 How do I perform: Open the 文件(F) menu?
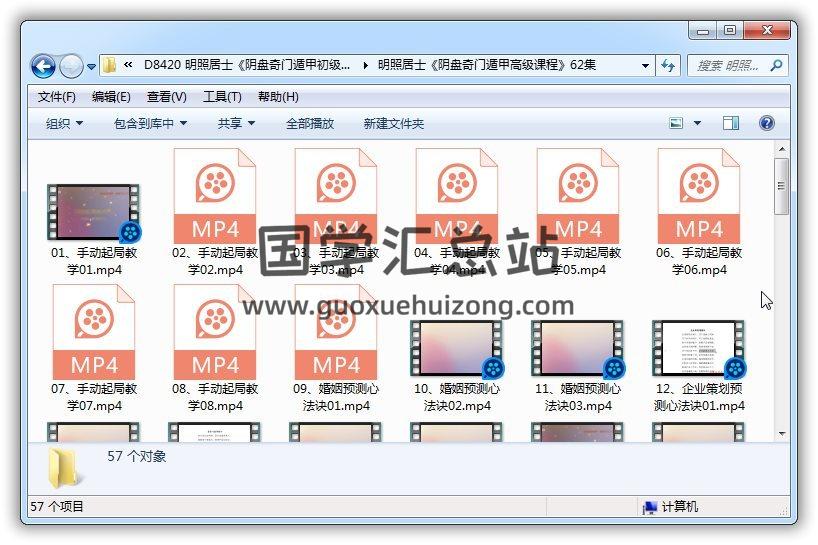point(56,97)
